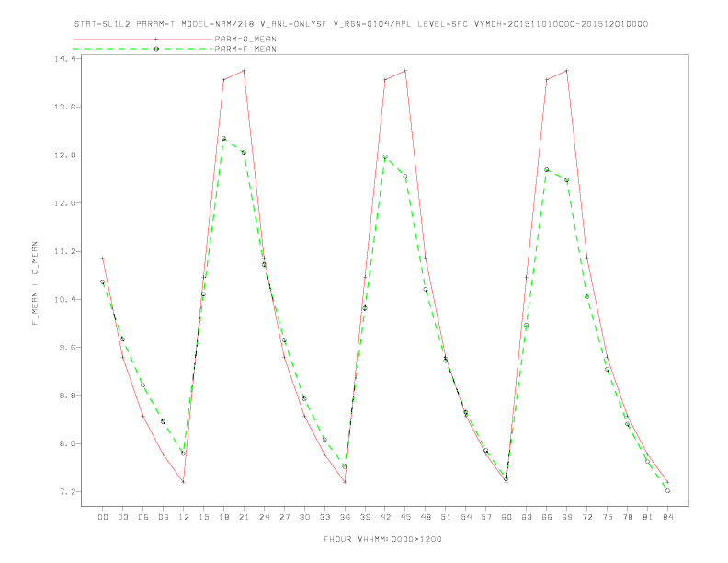Click the y-axis tick label 8.0

pos(67,443)
